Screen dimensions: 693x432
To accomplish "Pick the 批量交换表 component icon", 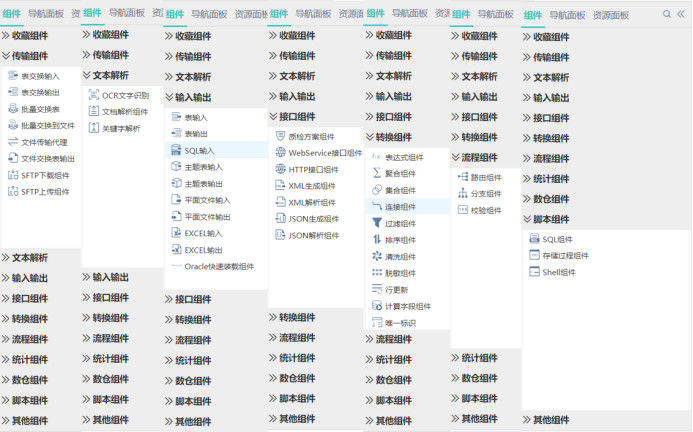I will pyautogui.click(x=13, y=109).
